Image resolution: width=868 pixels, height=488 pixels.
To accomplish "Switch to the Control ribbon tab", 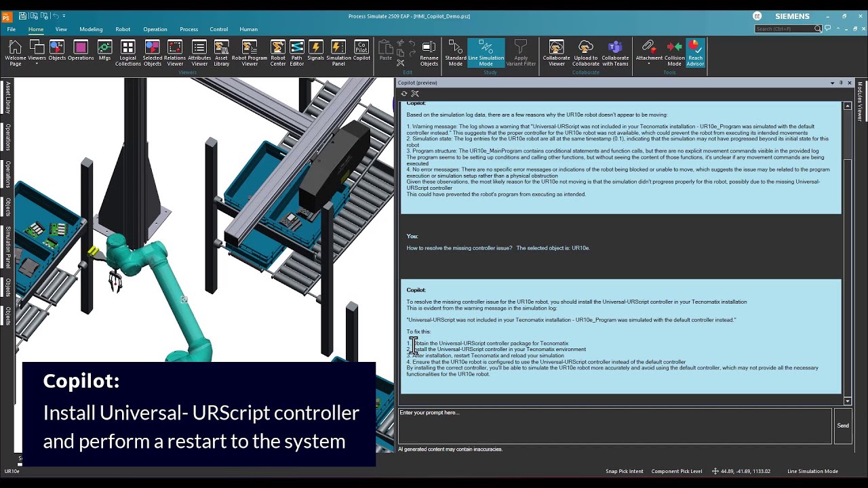I will (x=219, y=29).
